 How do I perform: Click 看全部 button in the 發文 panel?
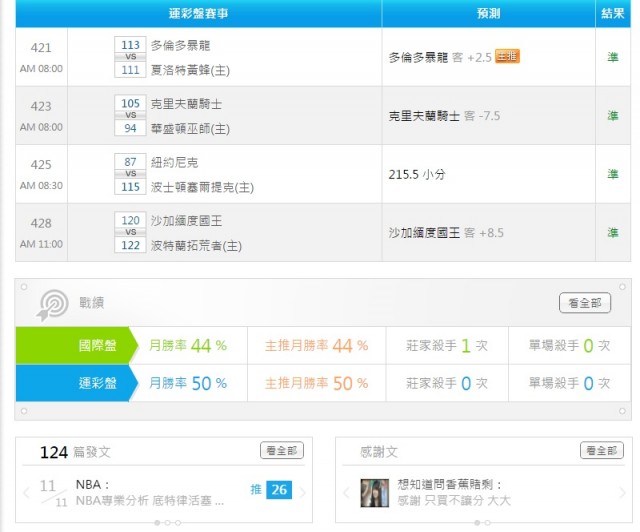(x=281, y=451)
